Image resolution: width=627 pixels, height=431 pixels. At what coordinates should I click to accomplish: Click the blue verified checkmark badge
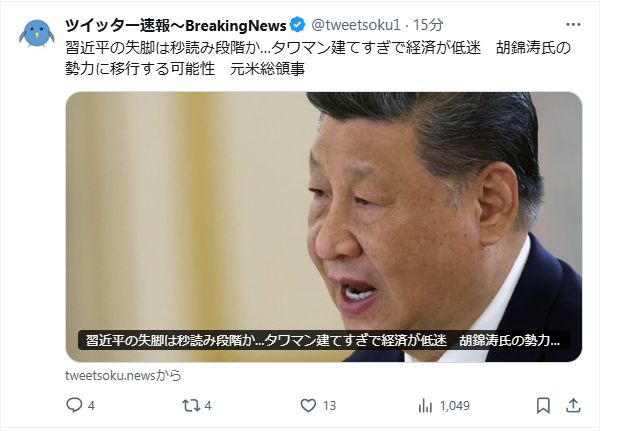[297, 25]
